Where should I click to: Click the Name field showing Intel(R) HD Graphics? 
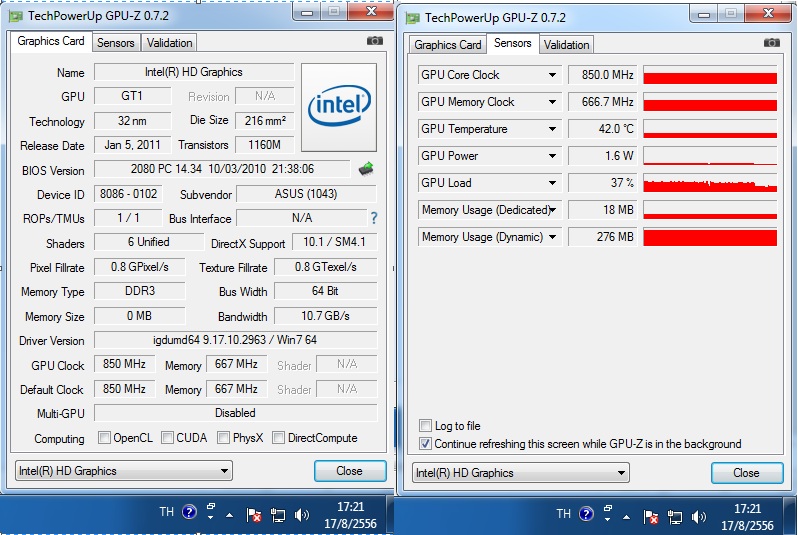(194, 72)
